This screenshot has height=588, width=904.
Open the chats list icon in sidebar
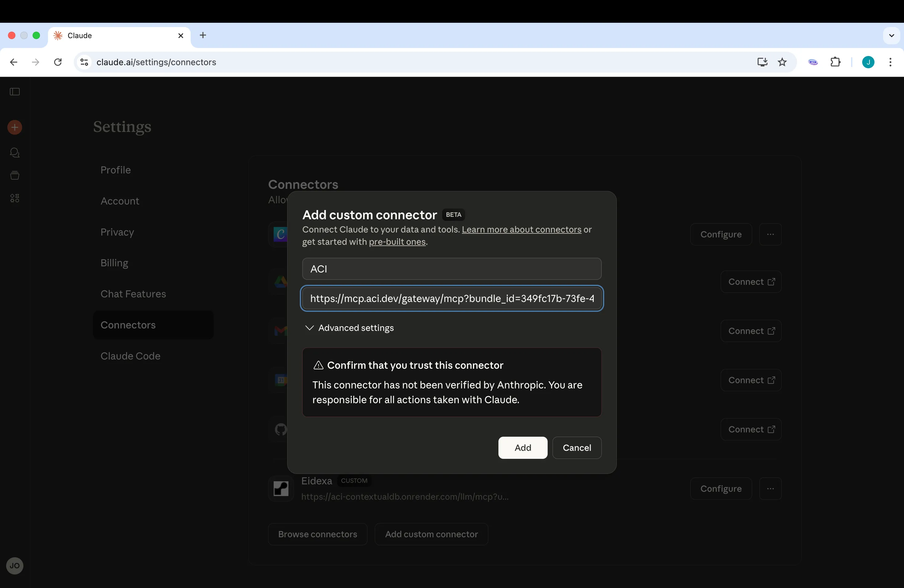click(x=15, y=153)
